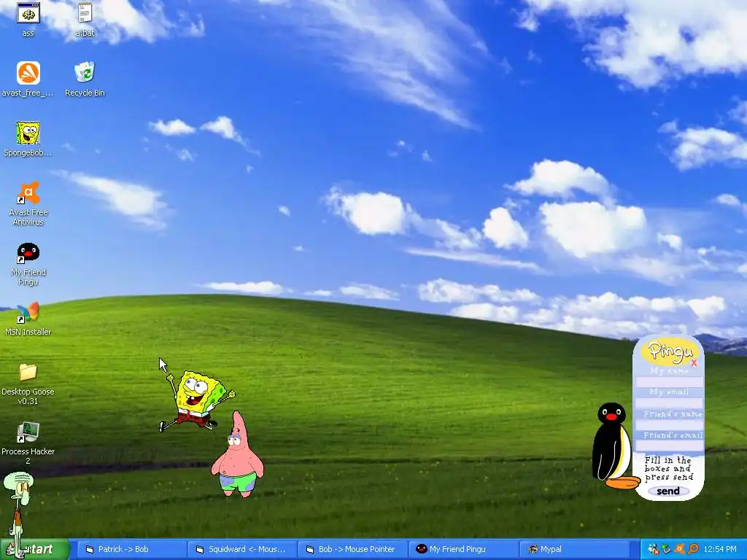Click the Friend's name input box
747x560 pixels.
[x=670, y=424]
